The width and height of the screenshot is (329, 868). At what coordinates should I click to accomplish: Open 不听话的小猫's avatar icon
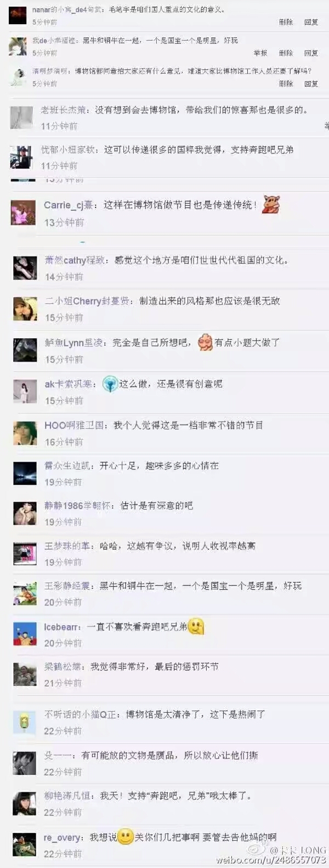point(25,722)
